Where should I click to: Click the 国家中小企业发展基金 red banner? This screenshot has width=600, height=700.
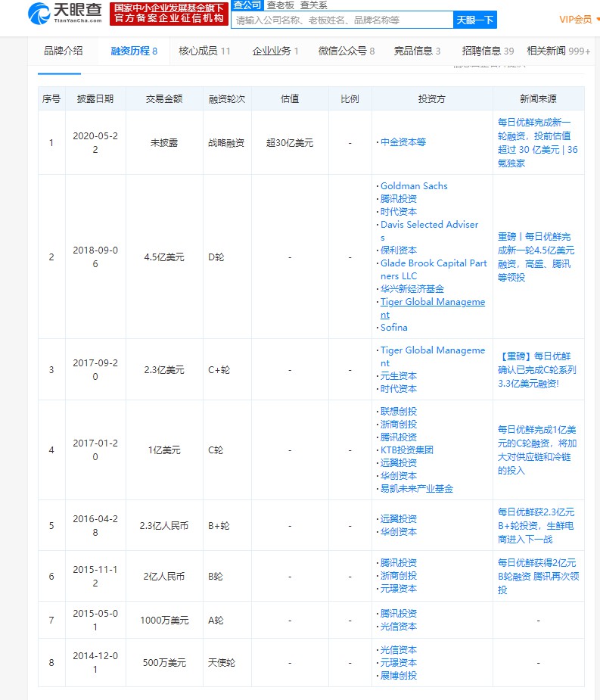pyautogui.click(x=168, y=13)
